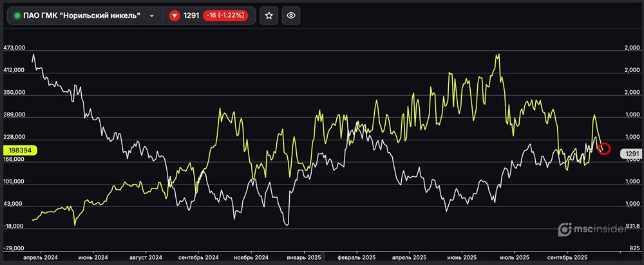Click the -18,000 left axis label

click(14, 226)
